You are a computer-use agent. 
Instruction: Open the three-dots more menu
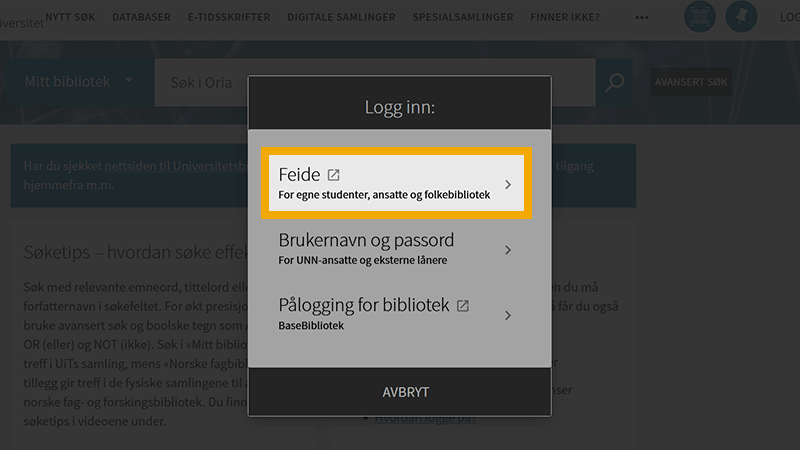click(x=642, y=17)
